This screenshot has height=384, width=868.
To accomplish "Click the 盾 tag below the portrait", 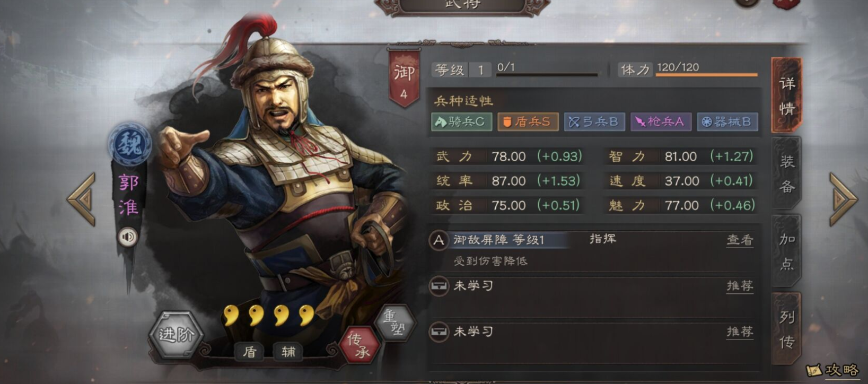I will point(249,352).
